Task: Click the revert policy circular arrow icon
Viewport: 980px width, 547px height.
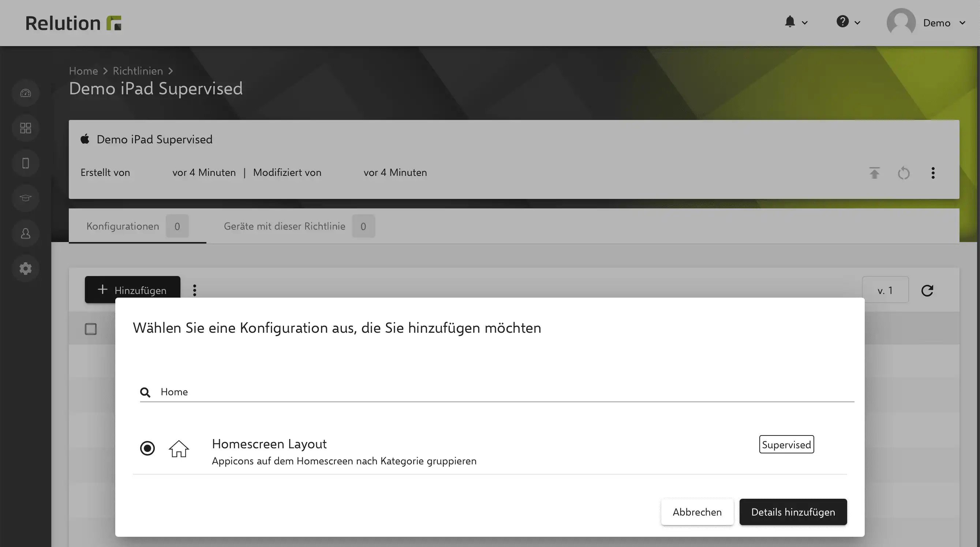Action: pos(904,173)
